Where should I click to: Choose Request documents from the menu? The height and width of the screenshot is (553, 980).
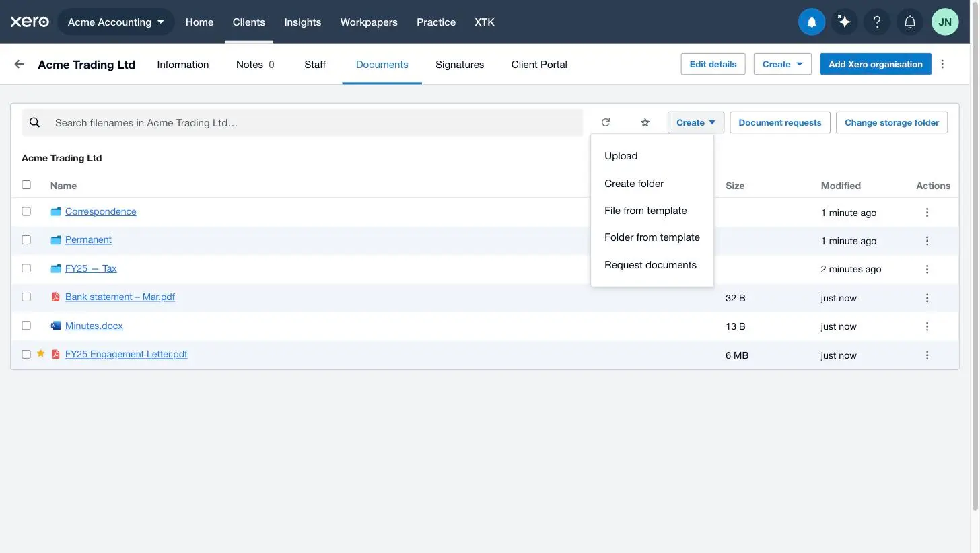click(x=652, y=265)
